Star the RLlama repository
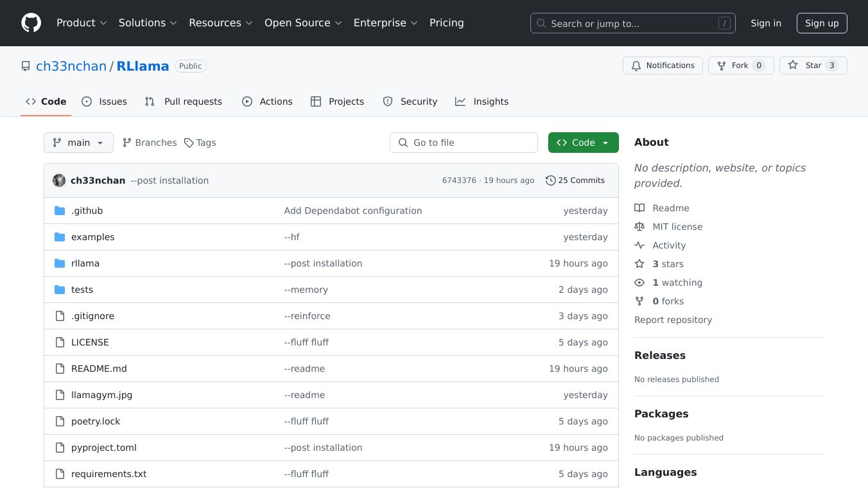 click(x=813, y=65)
